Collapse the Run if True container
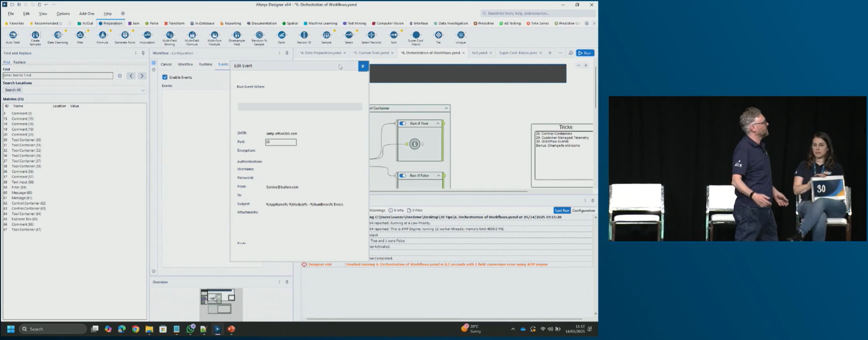The image size is (868, 340). (x=438, y=124)
